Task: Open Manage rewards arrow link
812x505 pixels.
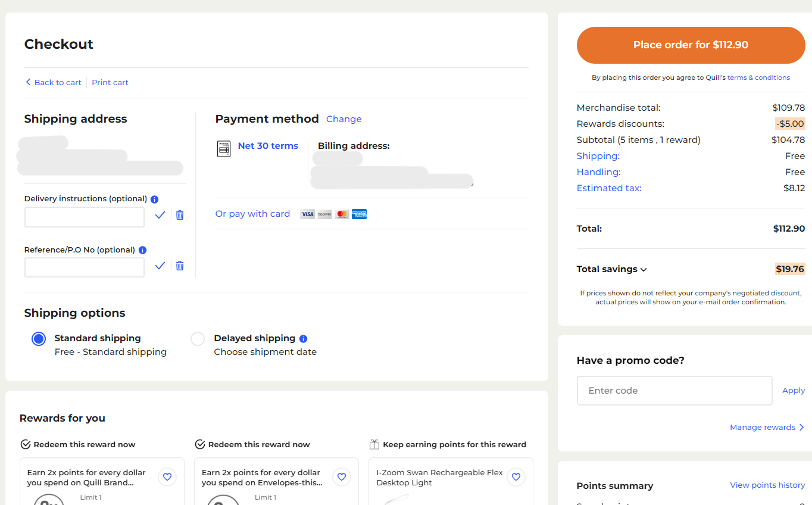Action: tap(767, 428)
